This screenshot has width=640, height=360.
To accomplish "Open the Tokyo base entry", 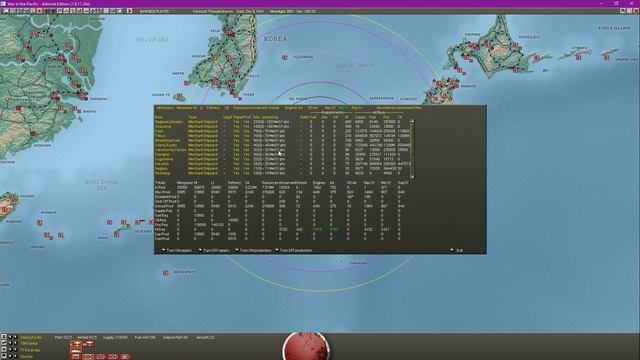I will coord(160,136).
